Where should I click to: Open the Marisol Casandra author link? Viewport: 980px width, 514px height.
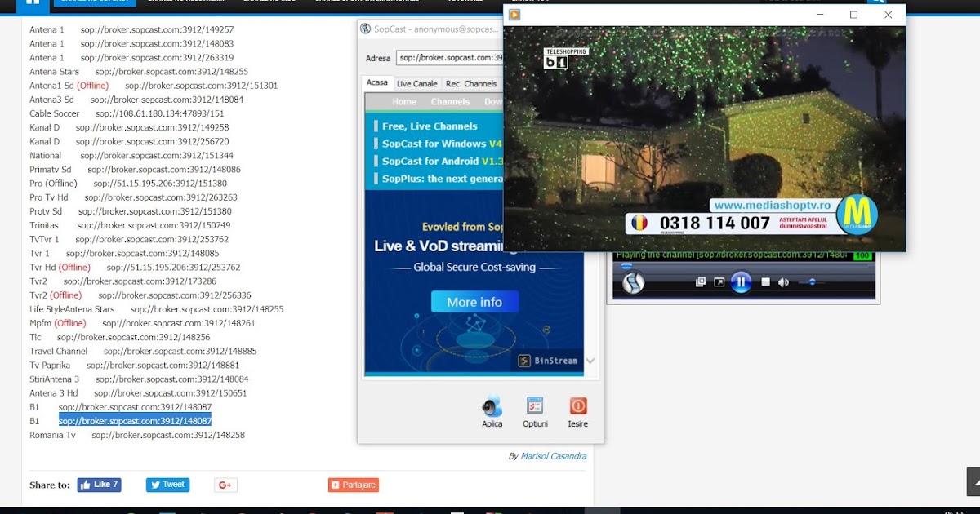pos(553,456)
